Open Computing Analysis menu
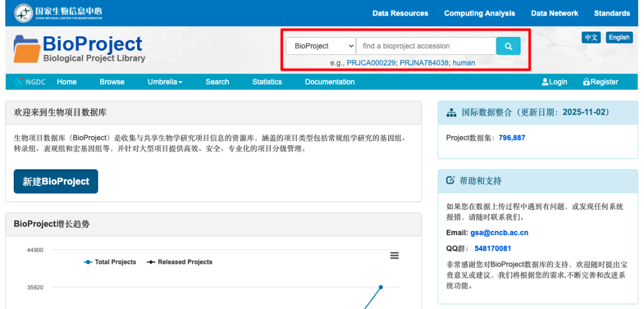The height and width of the screenshot is (309, 644). coord(479,13)
